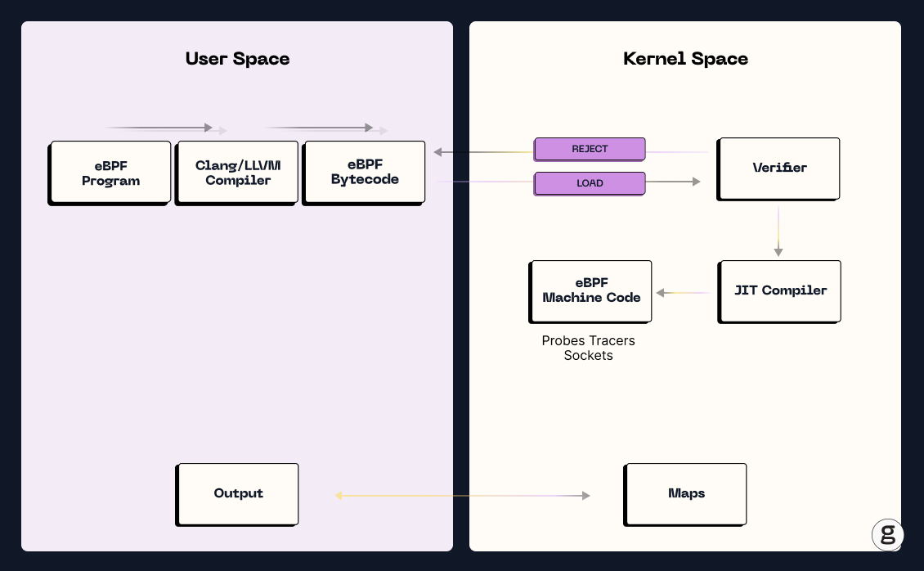The height and width of the screenshot is (571, 924).
Task: Click the Kernel Space heading
Action: (x=685, y=59)
